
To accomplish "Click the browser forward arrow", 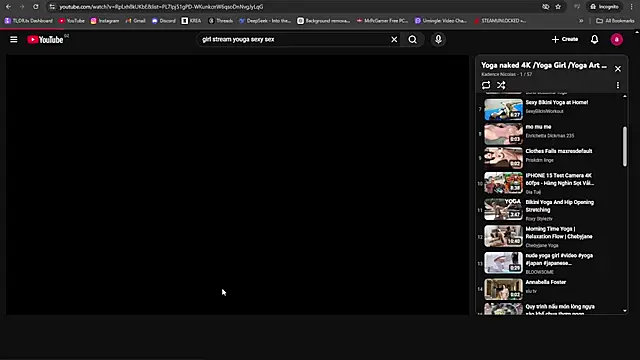I will click(22, 7).
